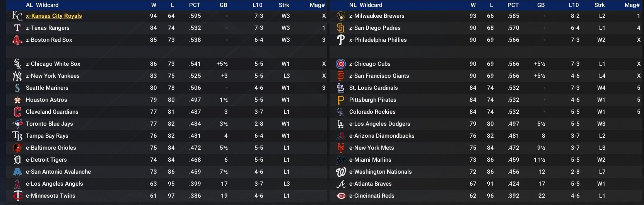
Task: Click the Kansas City Royals logo
Action: tap(17, 16)
